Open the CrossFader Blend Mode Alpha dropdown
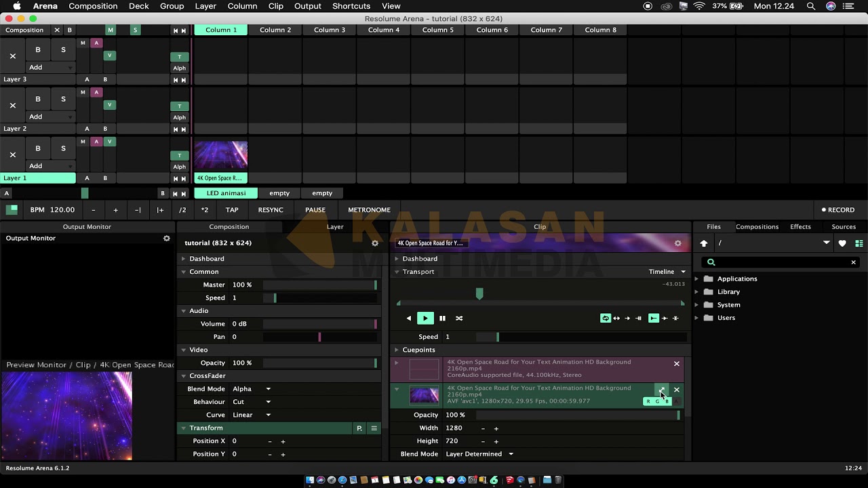Screen dimensions: 868x488 coord(252,389)
